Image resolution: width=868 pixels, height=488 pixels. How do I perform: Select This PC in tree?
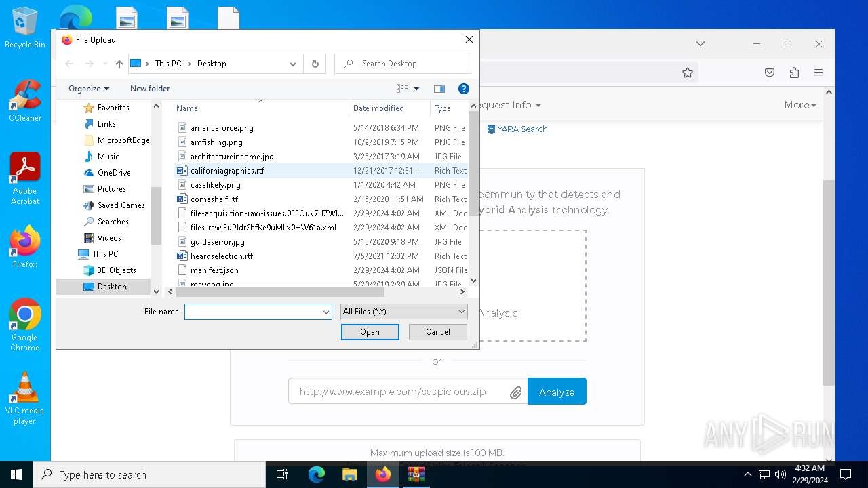coord(105,254)
